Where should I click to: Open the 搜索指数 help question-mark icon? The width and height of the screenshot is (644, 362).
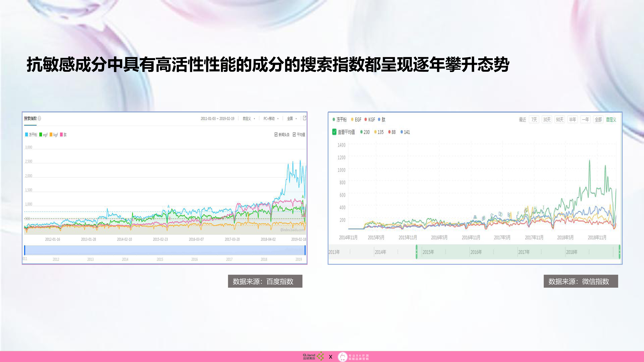click(x=39, y=118)
